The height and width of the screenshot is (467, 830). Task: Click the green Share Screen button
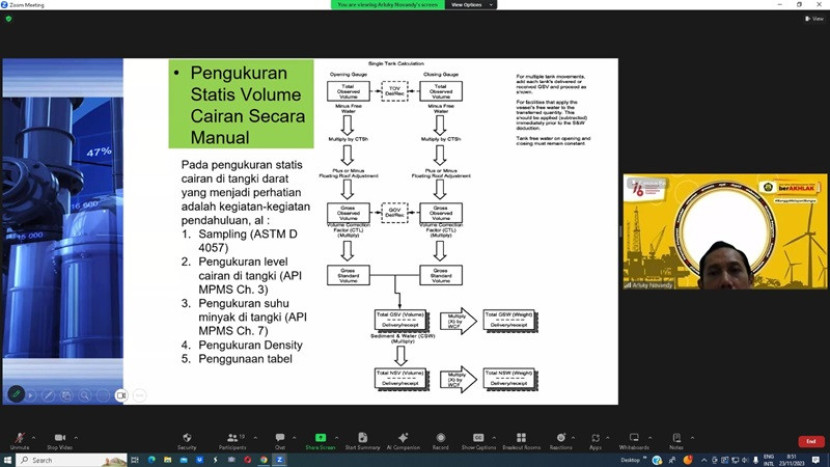(x=320, y=439)
